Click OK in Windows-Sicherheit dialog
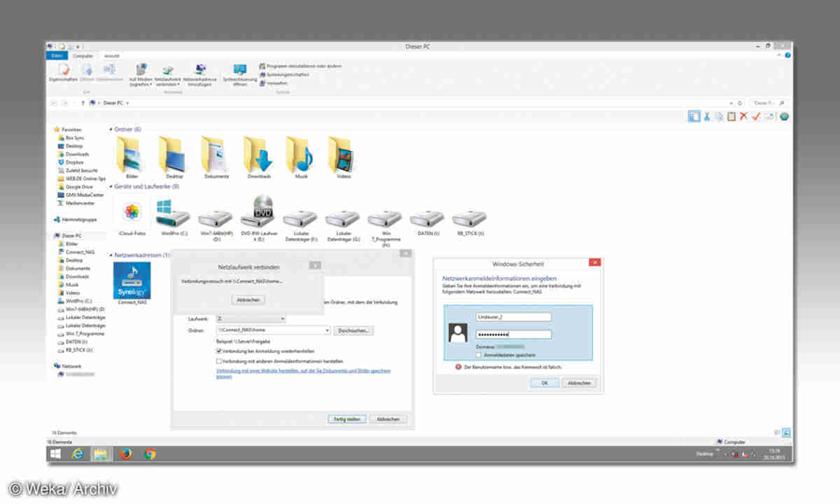This screenshot has width=840, height=504. click(x=545, y=383)
